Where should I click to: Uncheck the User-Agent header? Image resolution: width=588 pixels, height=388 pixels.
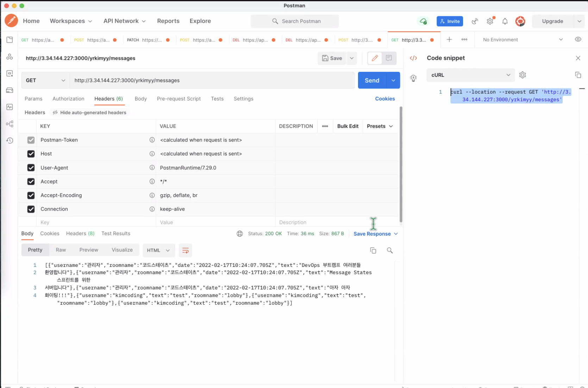click(31, 168)
